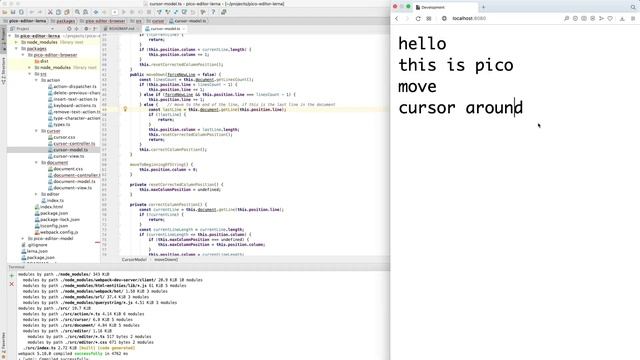Image resolution: width=640 pixels, height=360 pixels.
Task: Click 'this is pico' line in browser page
Action: pos(456,65)
